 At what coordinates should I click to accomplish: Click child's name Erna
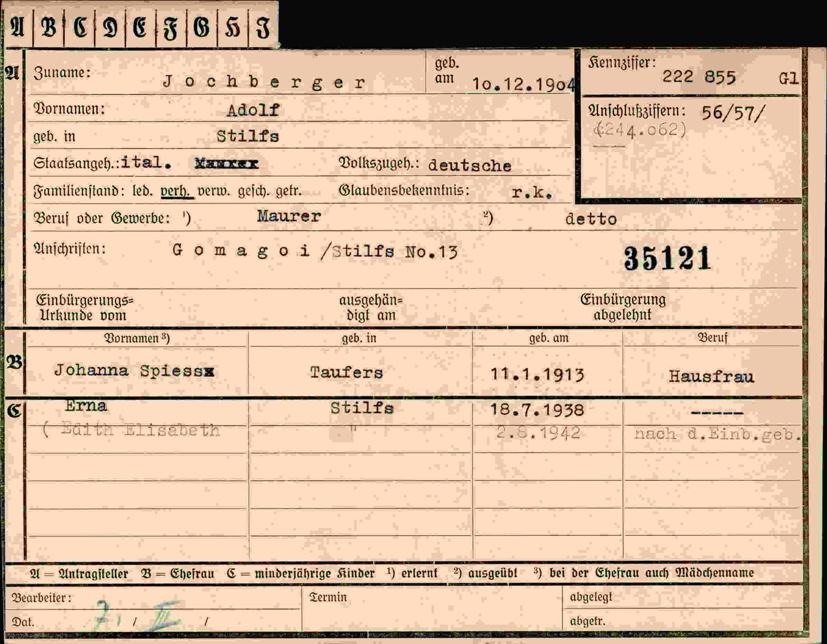pyautogui.click(x=86, y=406)
